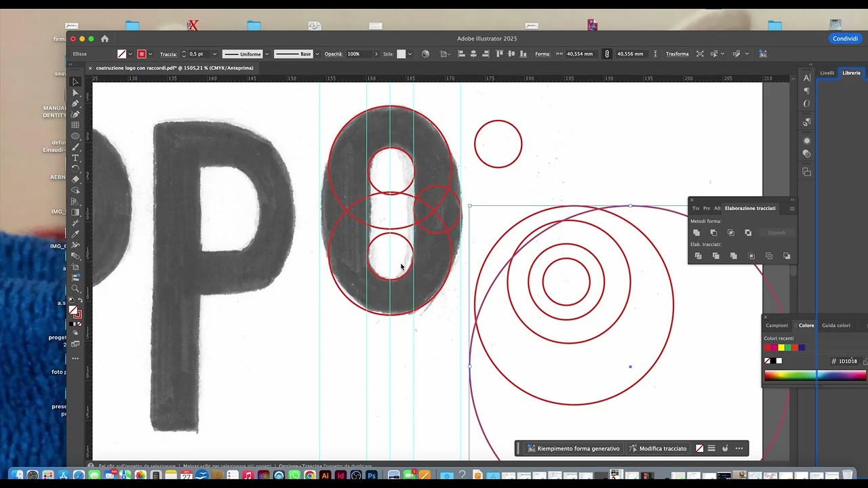The image size is (868, 488).
Task: Select None swatch in Colore panel
Action: pos(768,361)
